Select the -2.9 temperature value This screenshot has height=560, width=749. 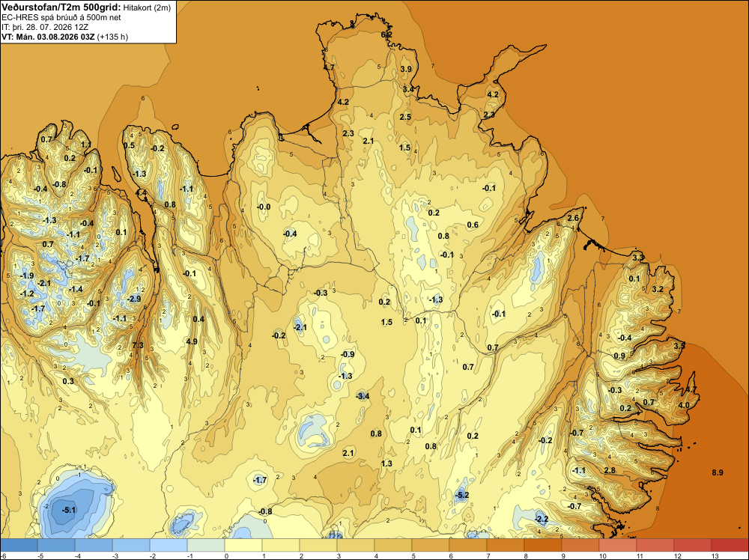point(134,299)
